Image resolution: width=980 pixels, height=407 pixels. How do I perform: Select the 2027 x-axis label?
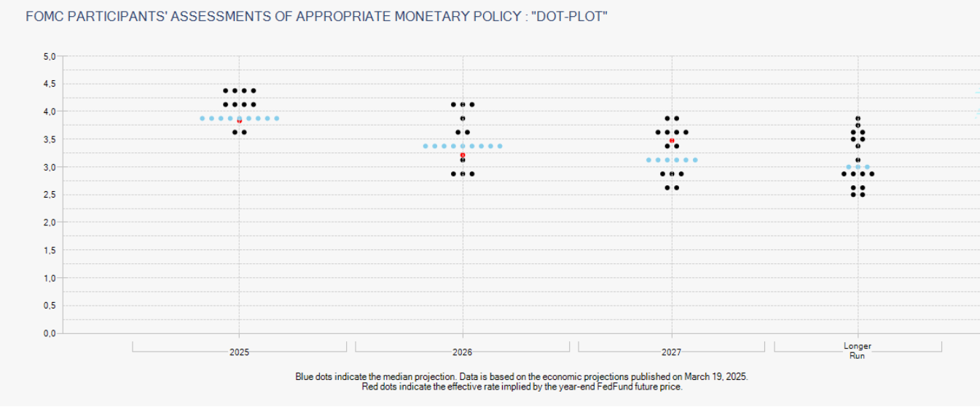click(x=672, y=352)
